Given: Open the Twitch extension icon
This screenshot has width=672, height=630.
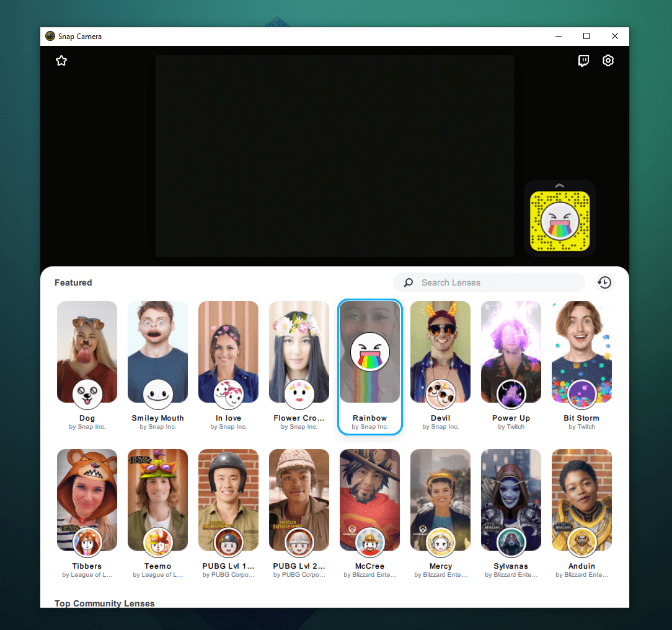Looking at the screenshot, I should point(583,61).
